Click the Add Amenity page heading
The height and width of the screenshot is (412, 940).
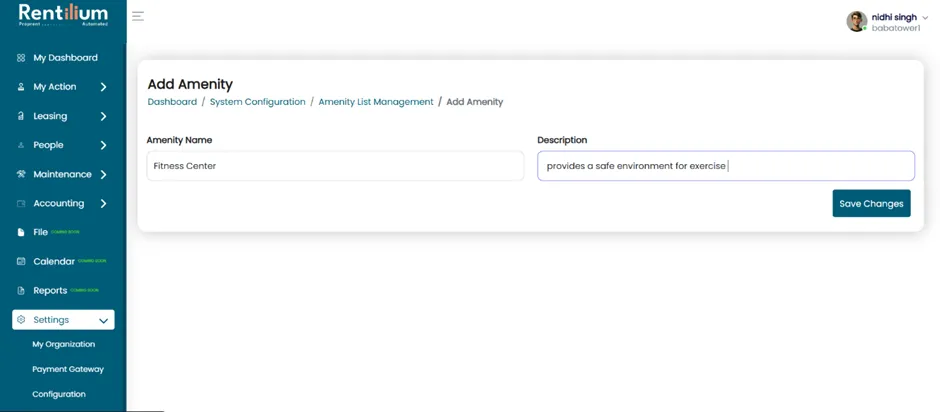point(190,85)
